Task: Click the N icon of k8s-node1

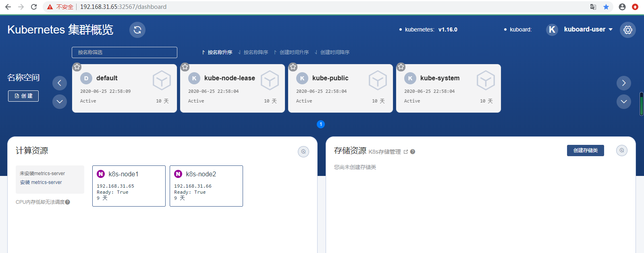Action: tap(101, 174)
